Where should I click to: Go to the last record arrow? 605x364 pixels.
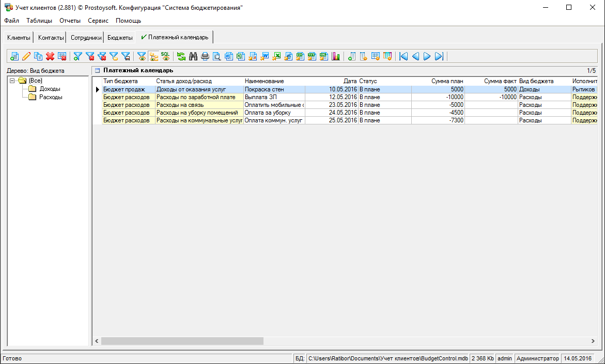[439, 56]
